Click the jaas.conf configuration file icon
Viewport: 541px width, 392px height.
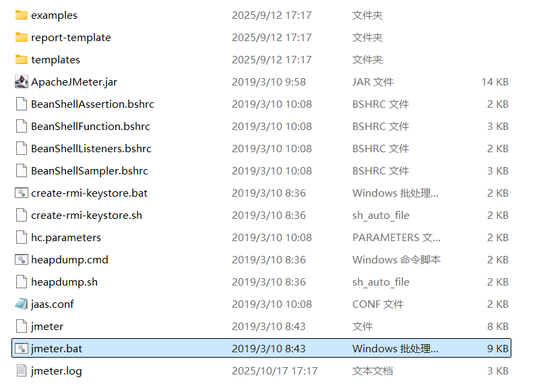pyautogui.click(x=21, y=304)
